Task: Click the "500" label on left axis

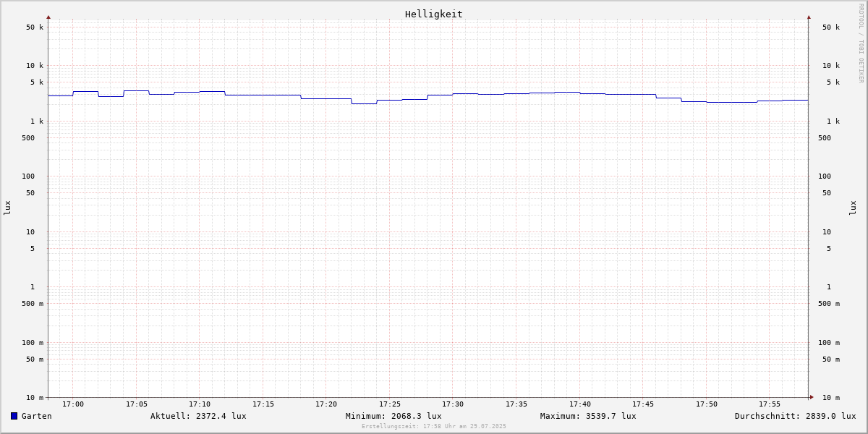Action: point(28,138)
